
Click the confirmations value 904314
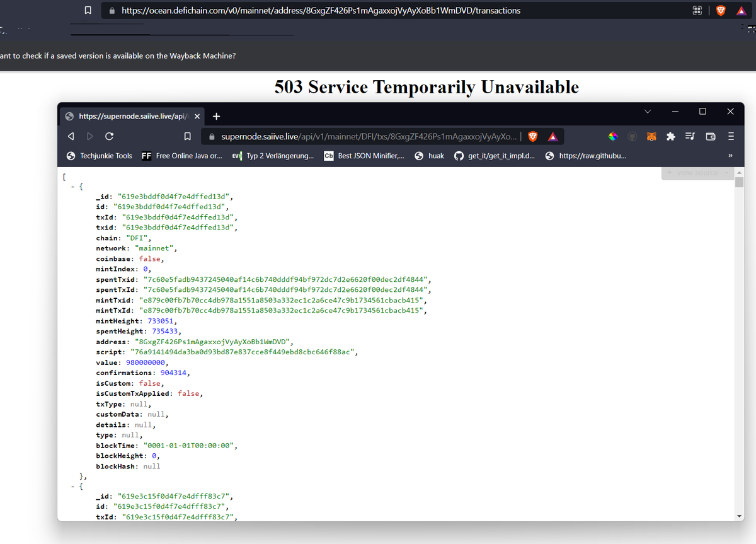click(x=173, y=373)
